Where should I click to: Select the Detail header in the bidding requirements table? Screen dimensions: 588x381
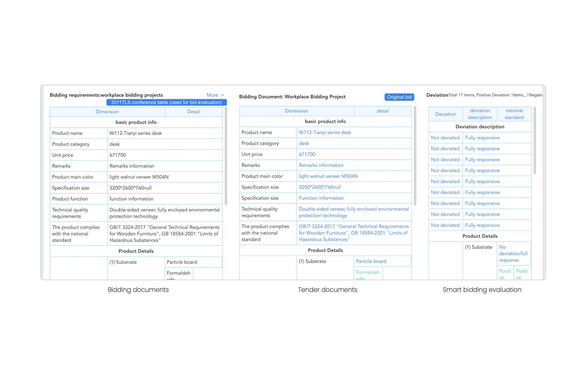[x=193, y=112]
